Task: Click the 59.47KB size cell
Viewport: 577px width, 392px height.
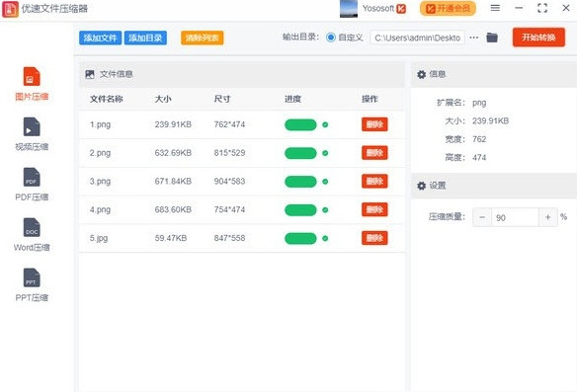Action: (x=171, y=238)
